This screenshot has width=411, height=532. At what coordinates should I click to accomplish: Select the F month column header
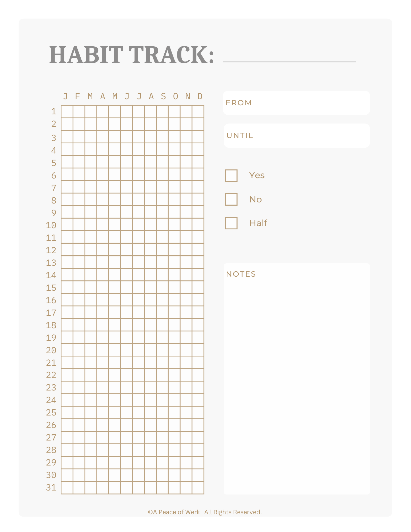click(78, 96)
